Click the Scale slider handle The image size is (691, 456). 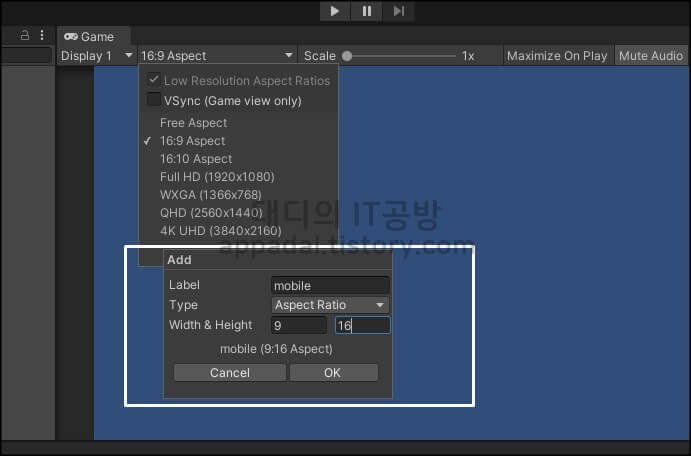347,56
